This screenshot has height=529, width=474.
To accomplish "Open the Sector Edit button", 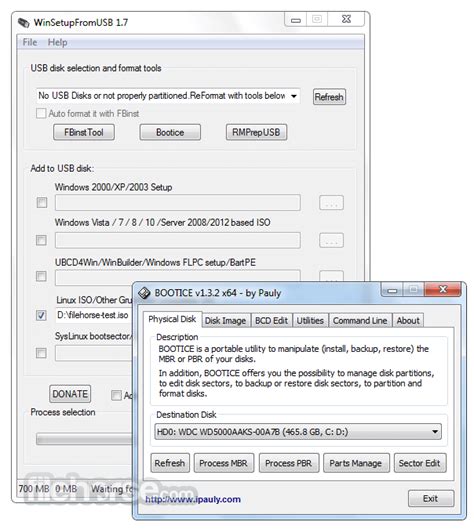I will [x=420, y=463].
